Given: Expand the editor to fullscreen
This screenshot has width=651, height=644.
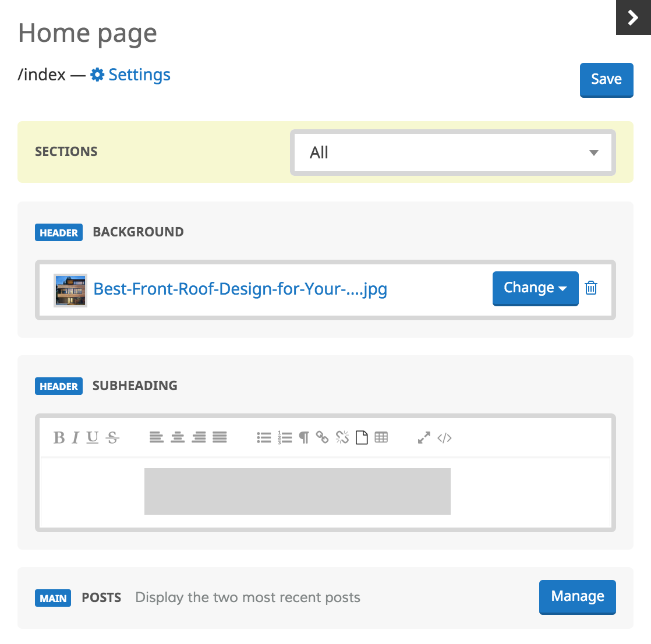Looking at the screenshot, I should coord(424,438).
